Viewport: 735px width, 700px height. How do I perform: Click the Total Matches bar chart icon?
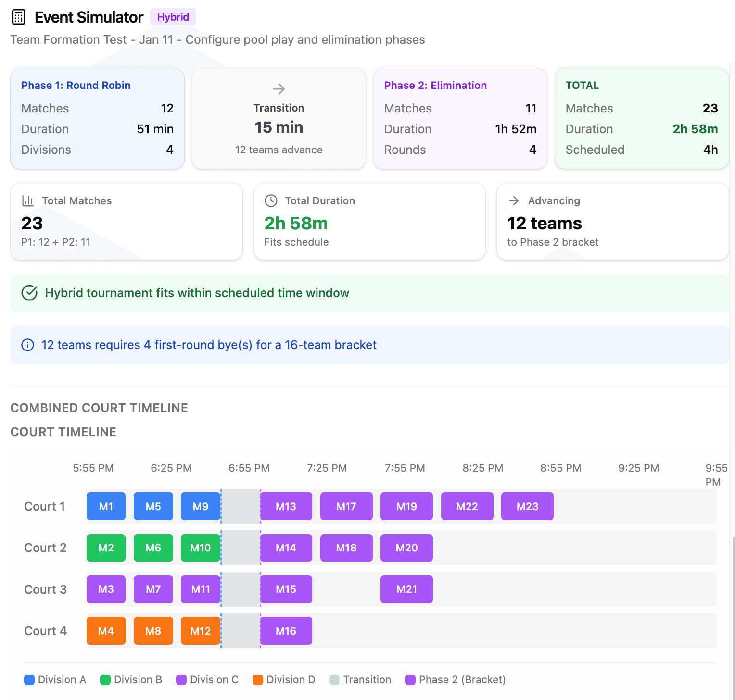coord(28,200)
